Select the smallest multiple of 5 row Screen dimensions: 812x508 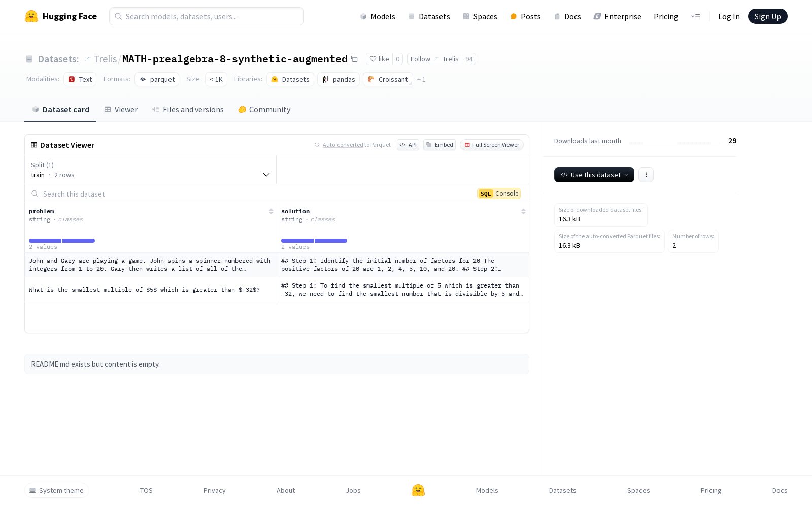tap(277, 290)
